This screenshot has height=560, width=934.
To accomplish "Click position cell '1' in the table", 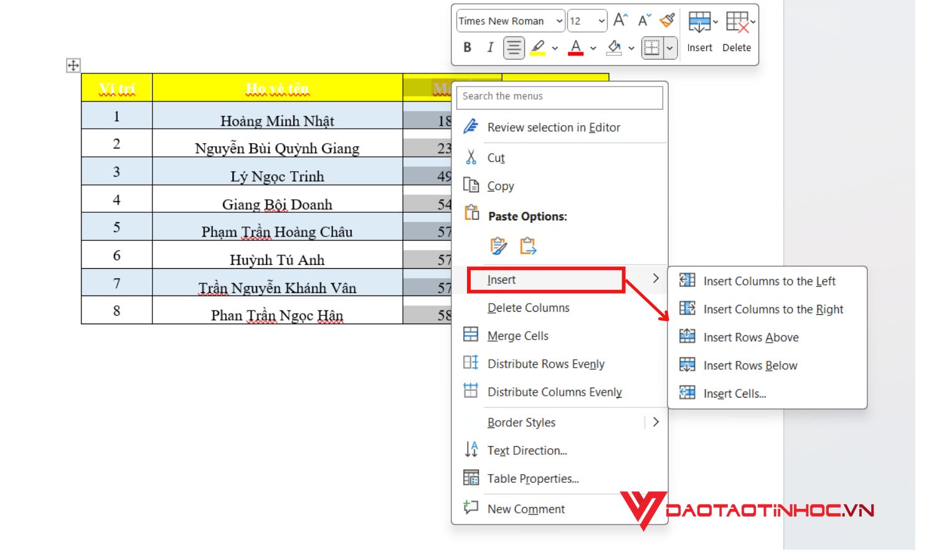I will (x=116, y=116).
